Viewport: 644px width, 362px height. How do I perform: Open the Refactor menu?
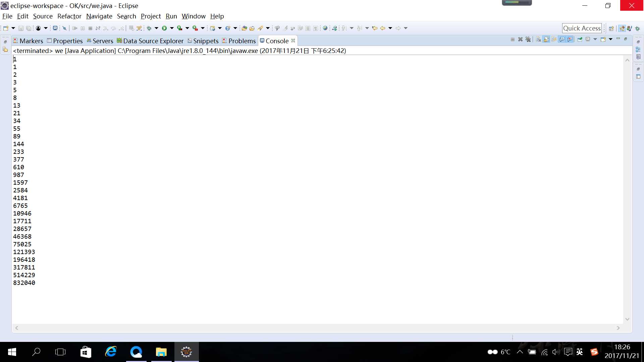tap(69, 16)
